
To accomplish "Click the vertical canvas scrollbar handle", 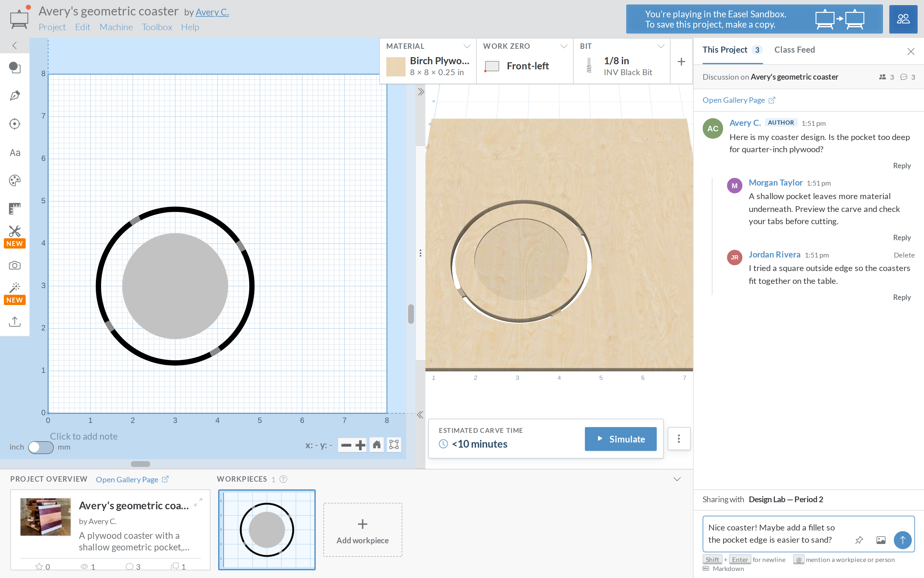I will [411, 314].
